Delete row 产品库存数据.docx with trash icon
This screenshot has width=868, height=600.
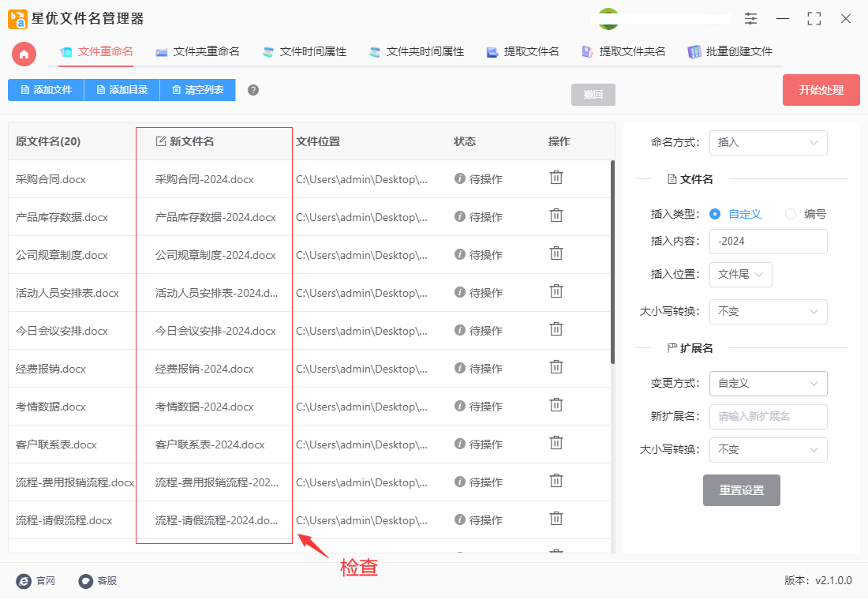pos(556,216)
